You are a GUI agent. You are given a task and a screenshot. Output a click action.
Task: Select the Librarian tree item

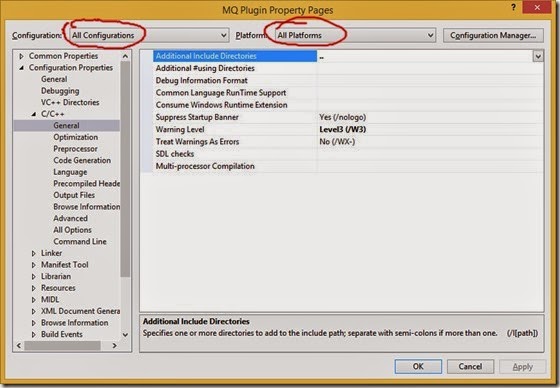[x=56, y=276]
